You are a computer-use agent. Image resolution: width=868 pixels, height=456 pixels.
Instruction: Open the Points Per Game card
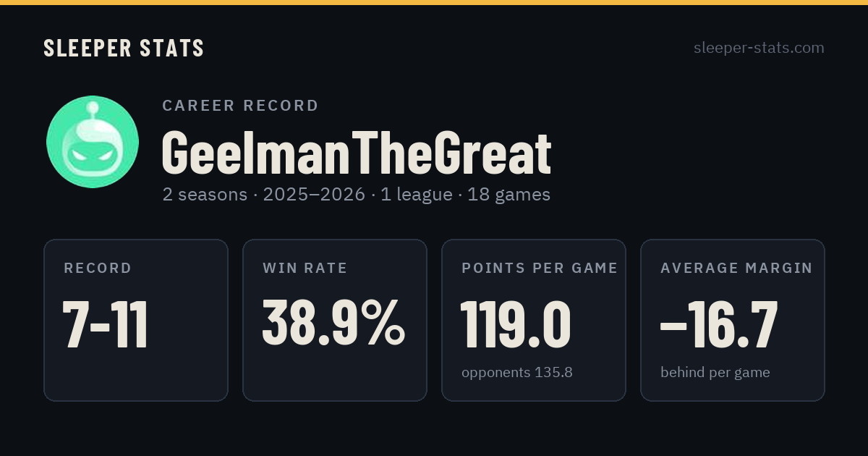534,320
